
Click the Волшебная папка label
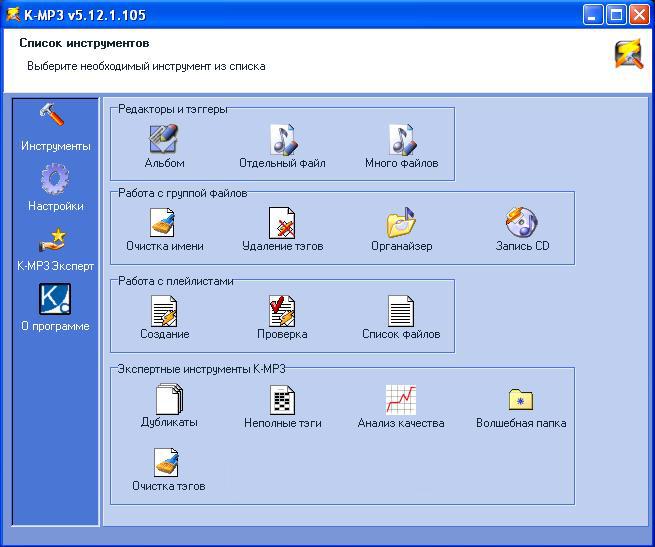tap(521, 423)
